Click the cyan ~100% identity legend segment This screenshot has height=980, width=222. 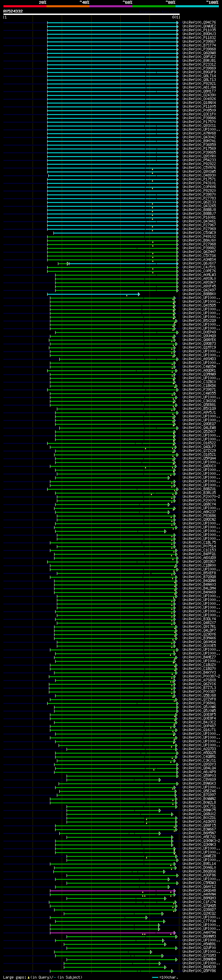197,6
